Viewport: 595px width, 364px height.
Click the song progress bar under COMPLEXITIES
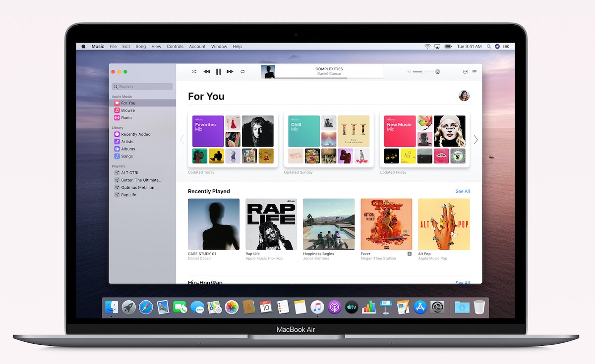(329, 78)
